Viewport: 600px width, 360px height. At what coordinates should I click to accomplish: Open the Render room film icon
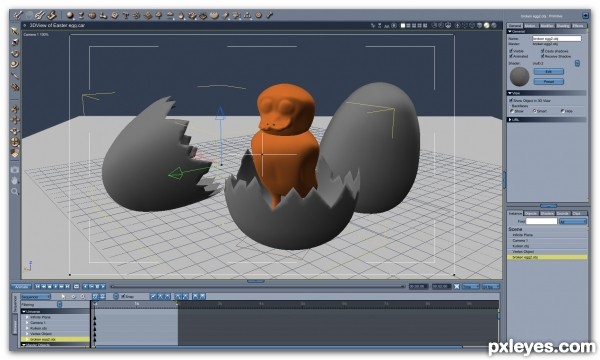point(52,15)
